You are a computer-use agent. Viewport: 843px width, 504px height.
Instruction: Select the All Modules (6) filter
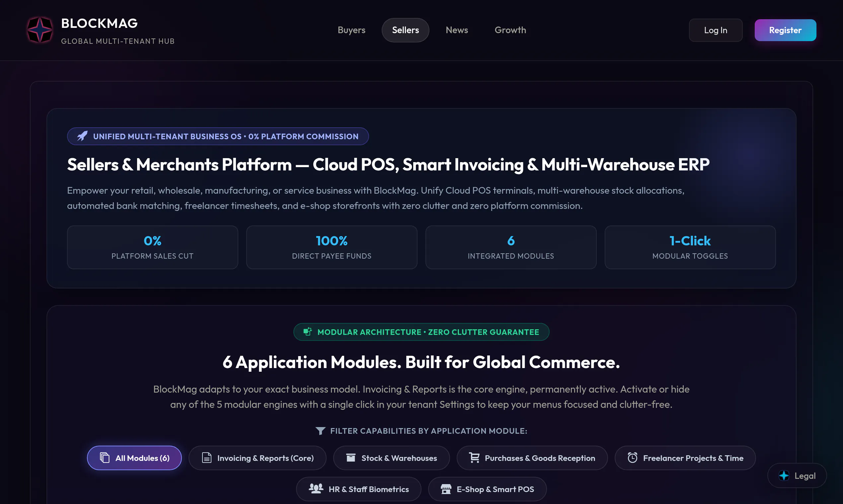click(x=134, y=458)
